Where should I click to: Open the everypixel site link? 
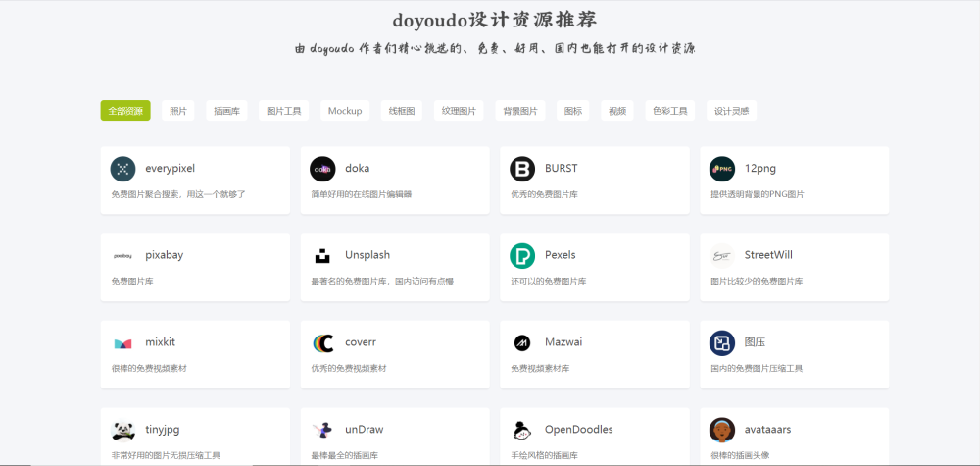[x=170, y=169]
